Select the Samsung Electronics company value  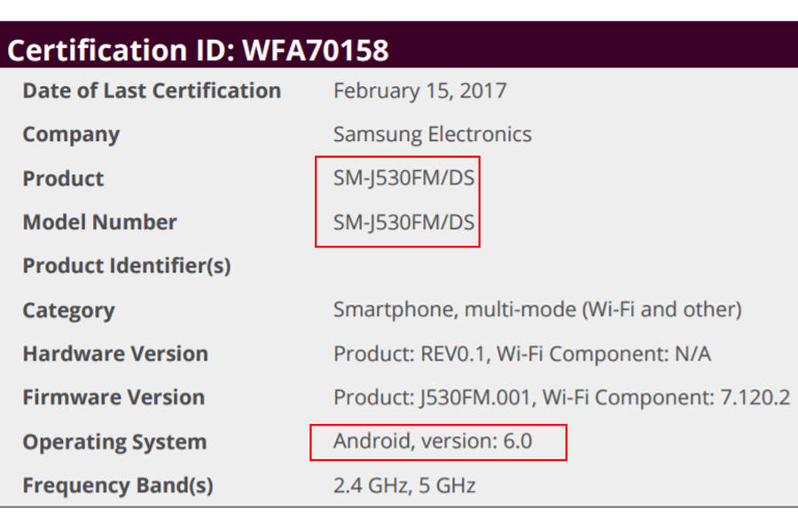(433, 135)
